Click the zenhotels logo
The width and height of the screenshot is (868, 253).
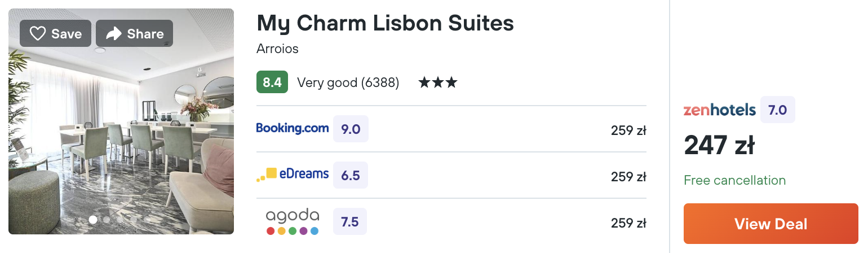coord(720,110)
